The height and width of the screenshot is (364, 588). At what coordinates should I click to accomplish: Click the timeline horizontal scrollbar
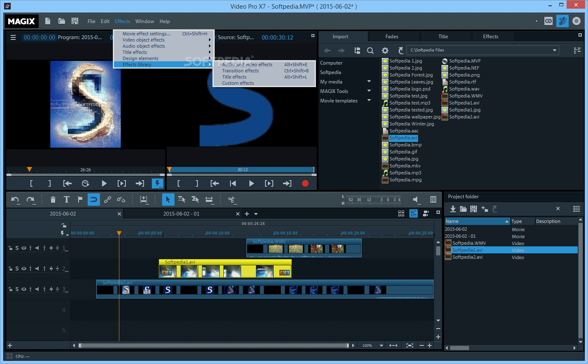214,345
